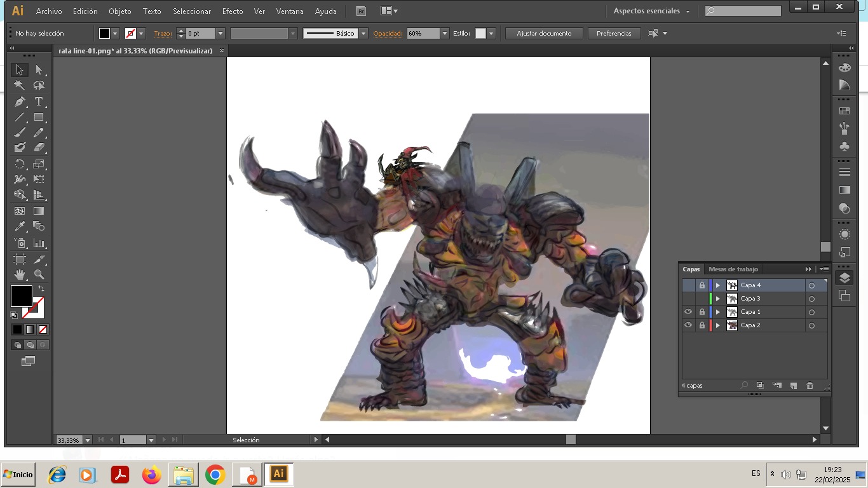The height and width of the screenshot is (488, 868).
Task: Delete selected layer with trash icon
Action: (x=810, y=386)
